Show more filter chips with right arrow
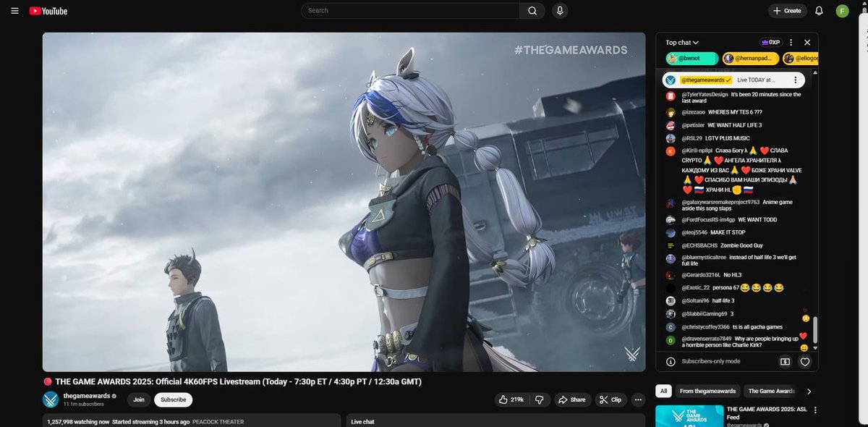This screenshot has width=868, height=427. point(809,392)
